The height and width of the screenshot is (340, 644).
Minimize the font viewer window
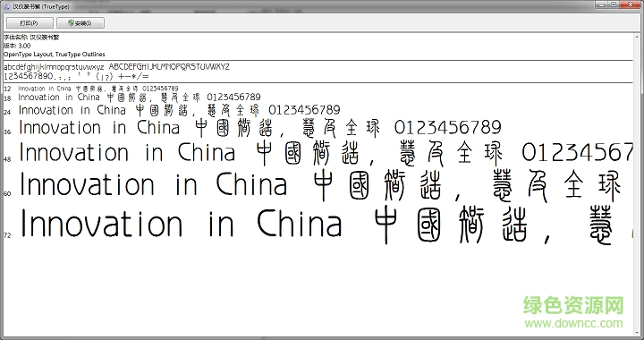(602, 4)
